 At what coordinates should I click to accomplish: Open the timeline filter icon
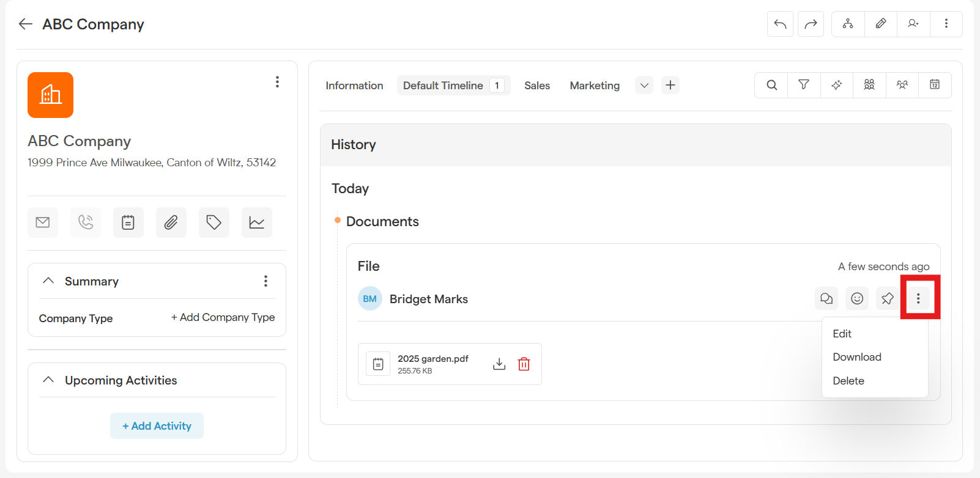(x=804, y=85)
